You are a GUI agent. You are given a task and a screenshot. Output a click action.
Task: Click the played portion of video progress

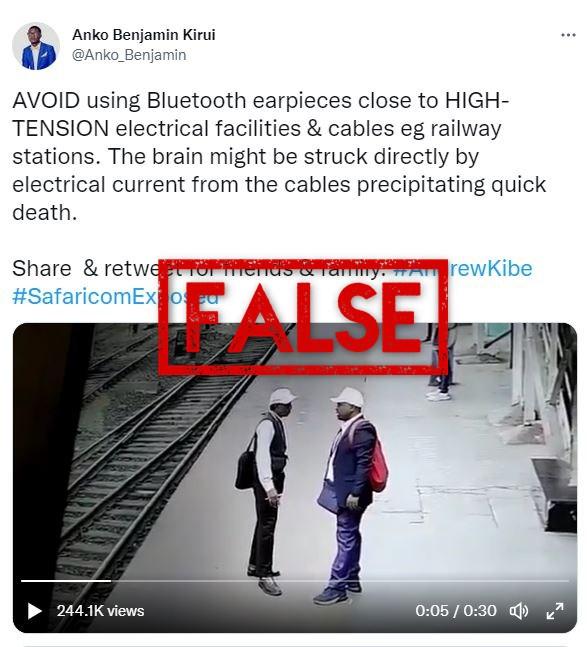pyautogui.click(x=66, y=581)
